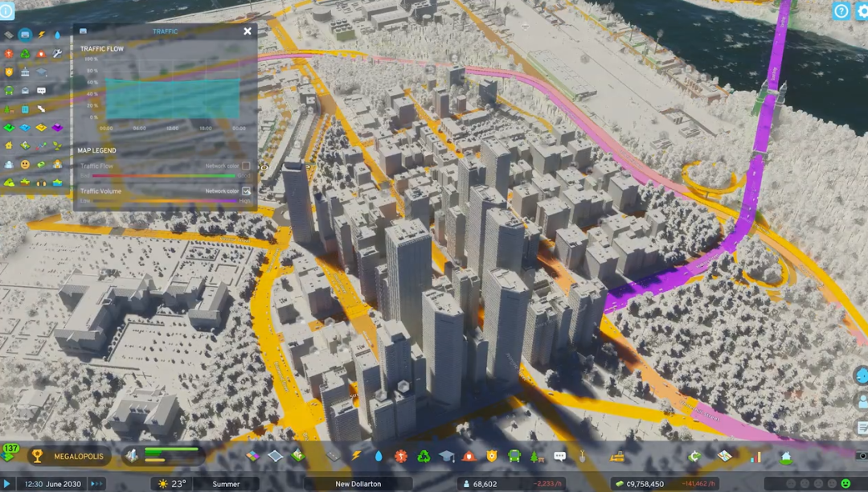Screen dimensions: 868x492
Task: Show the purple zone info view icon
Action: tap(58, 127)
